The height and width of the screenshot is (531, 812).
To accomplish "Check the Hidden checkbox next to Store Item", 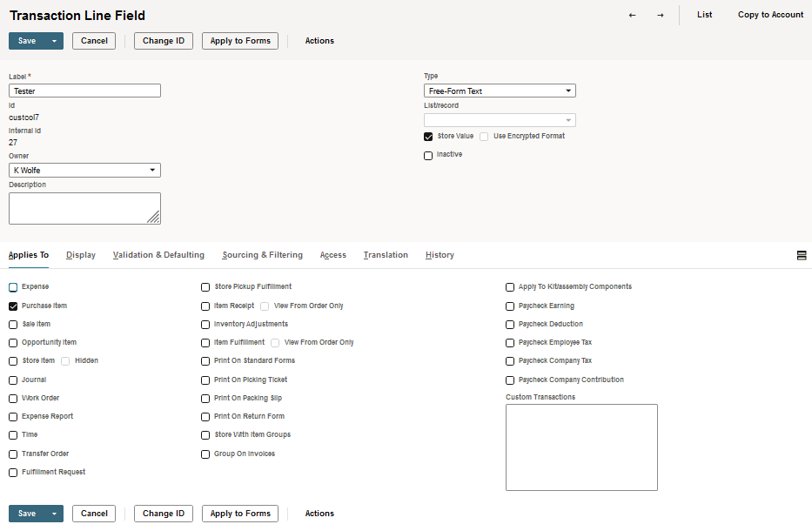I will point(65,361).
